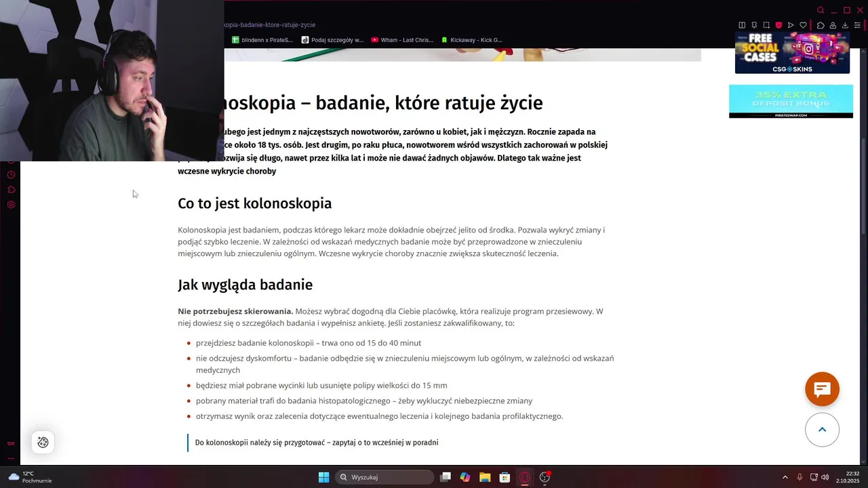Toggle split screen view icon in toolbar
The height and width of the screenshot is (488, 868).
tap(742, 25)
